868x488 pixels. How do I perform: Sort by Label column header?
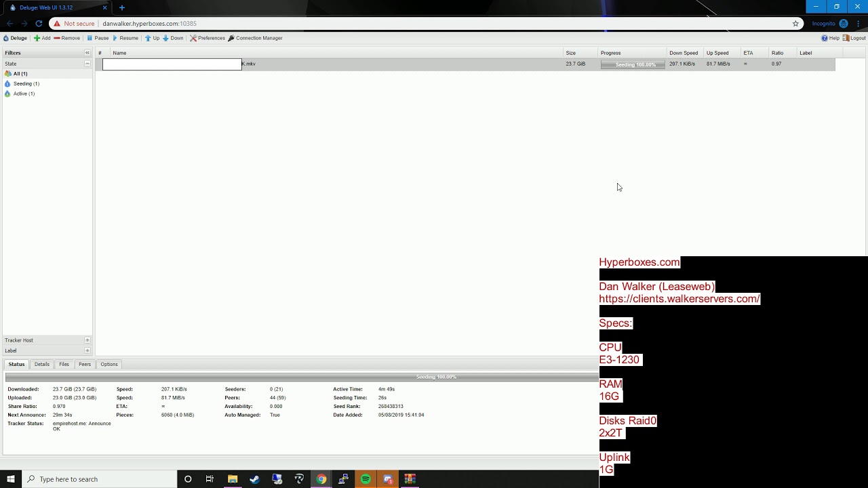[819, 53]
